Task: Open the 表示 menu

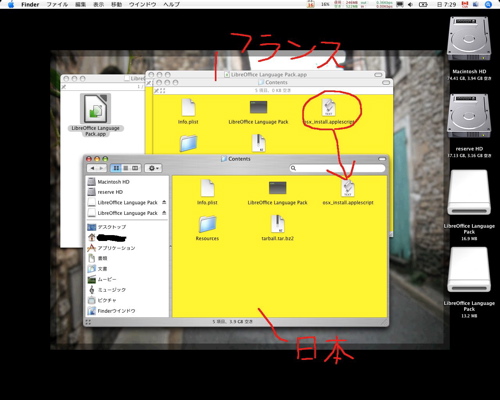Action: point(99,4)
